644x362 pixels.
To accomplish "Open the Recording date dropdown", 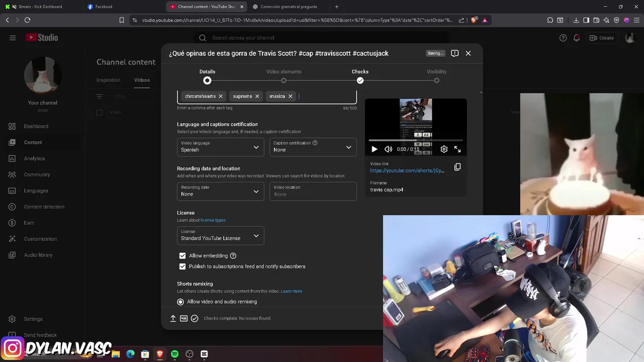I will tap(220, 192).
